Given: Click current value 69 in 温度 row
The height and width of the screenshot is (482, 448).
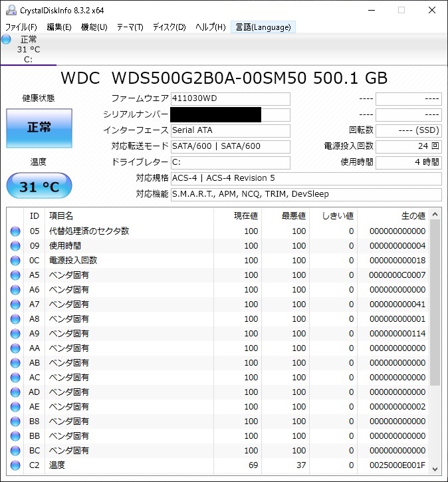Looking at the screenshot, I should (x=253, y=465).
